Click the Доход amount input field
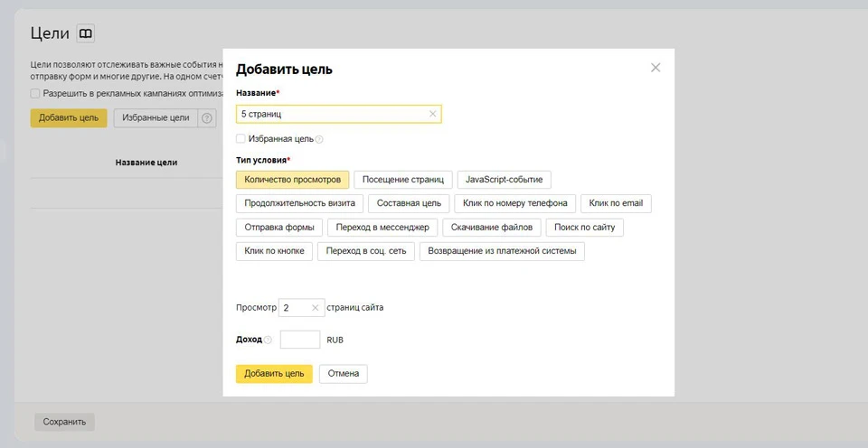This screenshot has height=448, width=868. click(x=300, y=340)
